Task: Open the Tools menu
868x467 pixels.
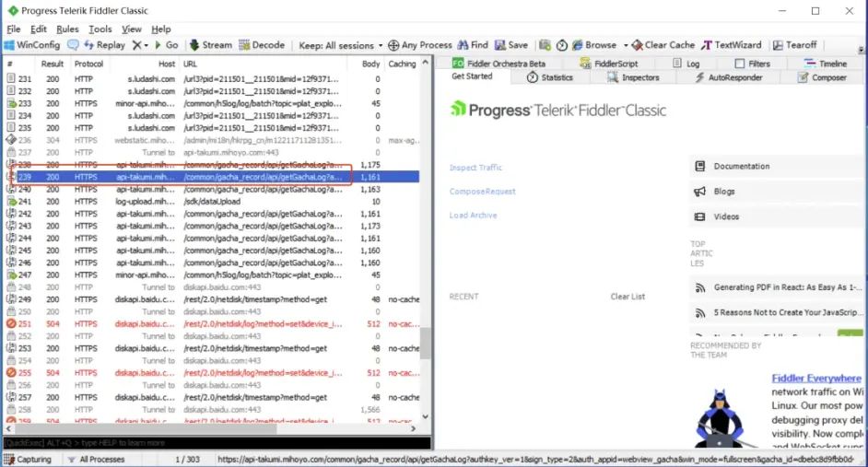Action: (100, 29)
